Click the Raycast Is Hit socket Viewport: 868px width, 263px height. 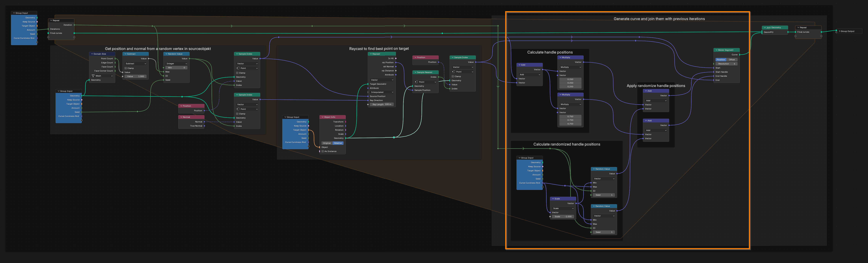pos(396,58)
